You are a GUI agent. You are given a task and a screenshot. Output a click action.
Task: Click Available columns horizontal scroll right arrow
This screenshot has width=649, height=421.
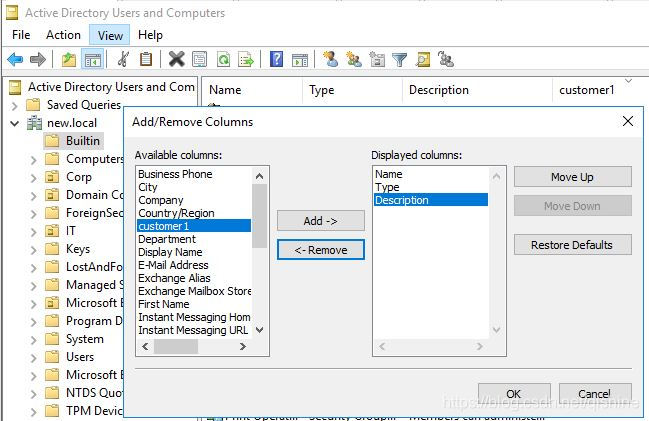[243, 346]
